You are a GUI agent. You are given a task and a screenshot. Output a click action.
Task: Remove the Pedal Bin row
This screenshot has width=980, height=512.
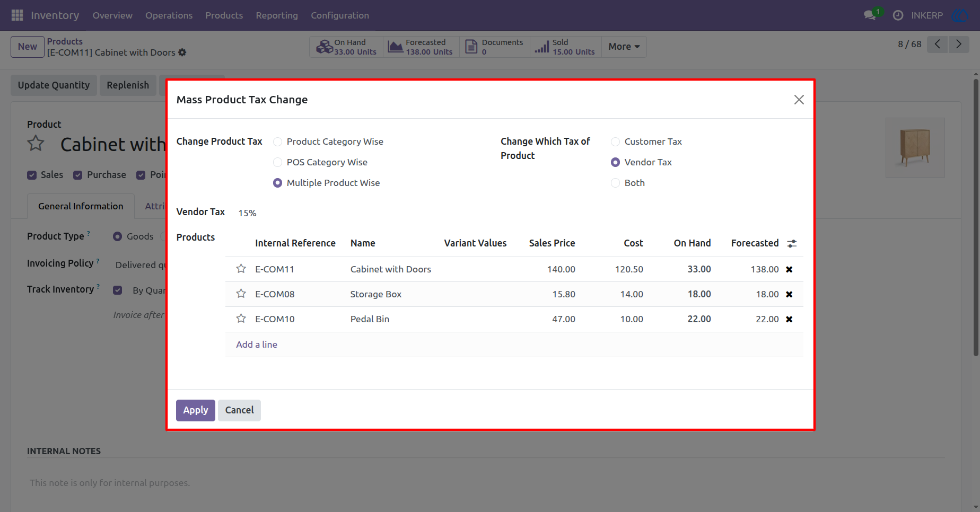pyautogui.click(x=789, y=319)
